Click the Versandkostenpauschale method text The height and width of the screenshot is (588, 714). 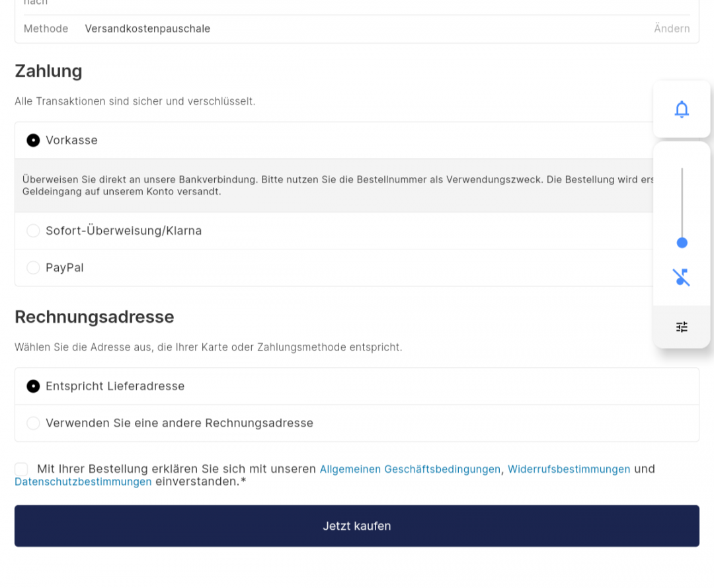point(147,28)
